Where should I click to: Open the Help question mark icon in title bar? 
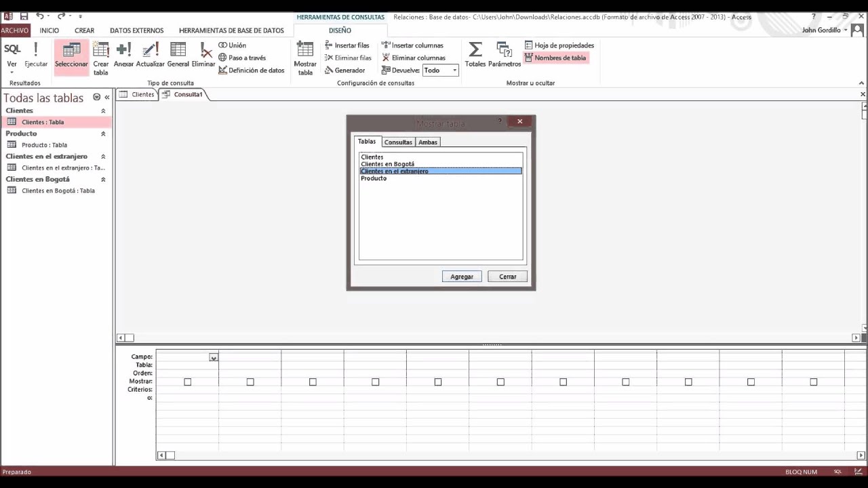point(814,16)
